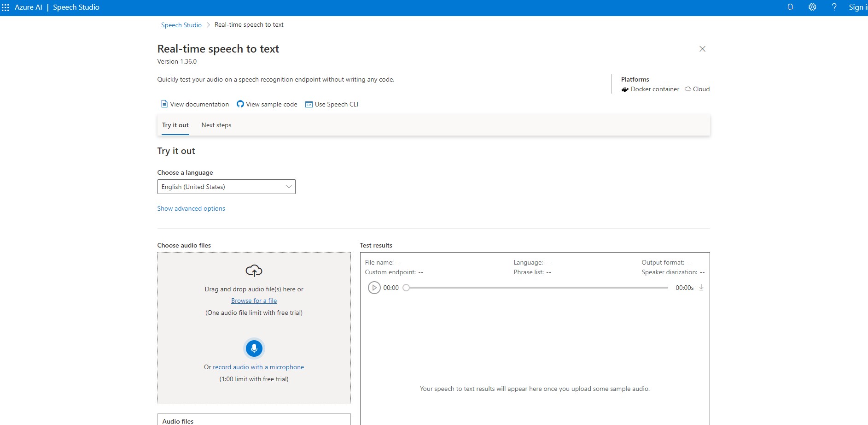Viewport: 868px width, 425px height.
Task: Open View sample code on GitHub
Action: click(267, 104)
